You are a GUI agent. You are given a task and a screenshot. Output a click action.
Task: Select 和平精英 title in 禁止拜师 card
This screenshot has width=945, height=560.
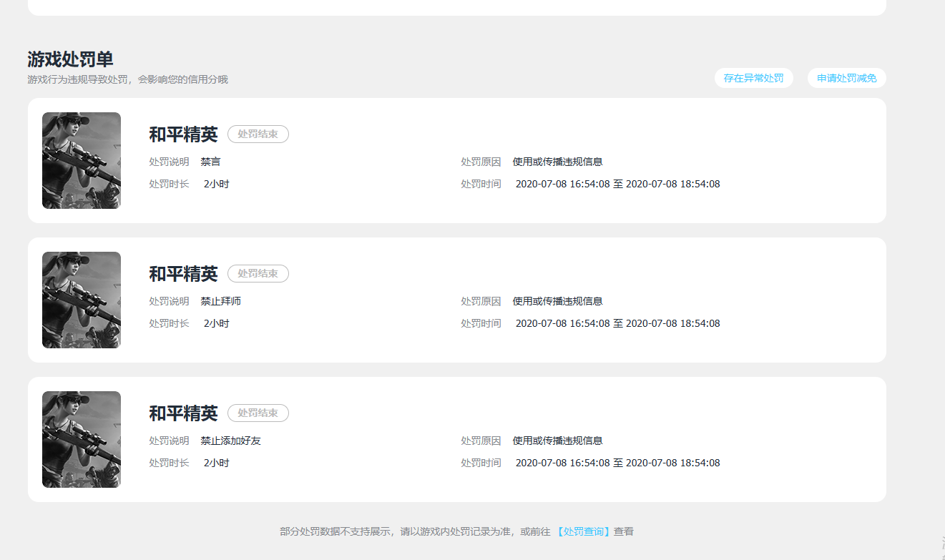pyautogui.click(x=183, y=274)
